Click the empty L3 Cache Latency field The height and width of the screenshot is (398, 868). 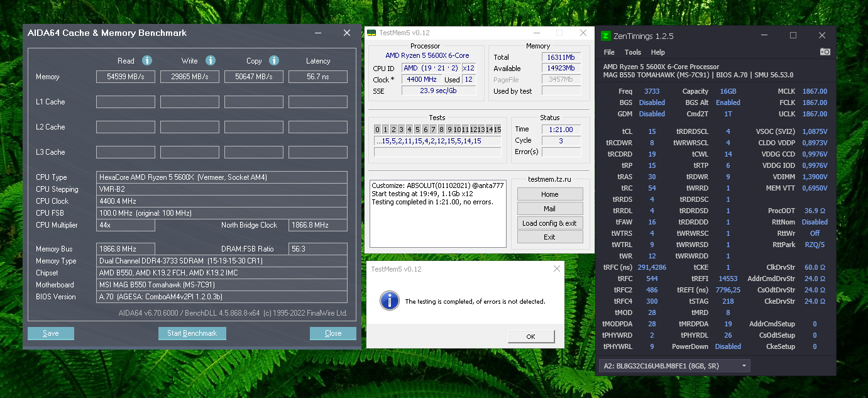point(318,152)
